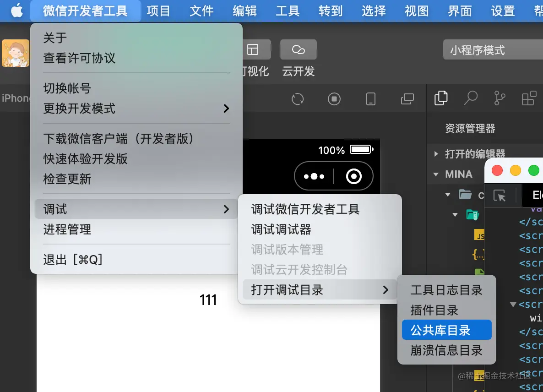Choose 调试微信开发者工具 submenu item

tap(320, 209)
